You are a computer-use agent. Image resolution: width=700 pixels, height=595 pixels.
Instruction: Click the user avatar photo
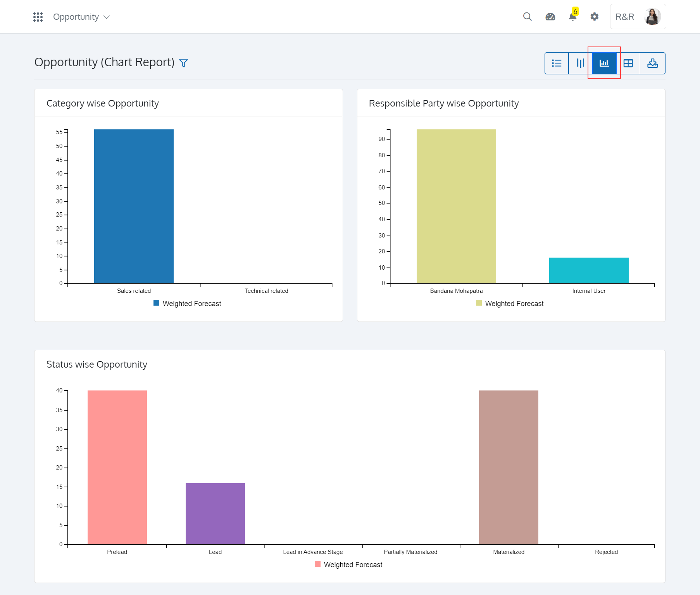point(652,17)
